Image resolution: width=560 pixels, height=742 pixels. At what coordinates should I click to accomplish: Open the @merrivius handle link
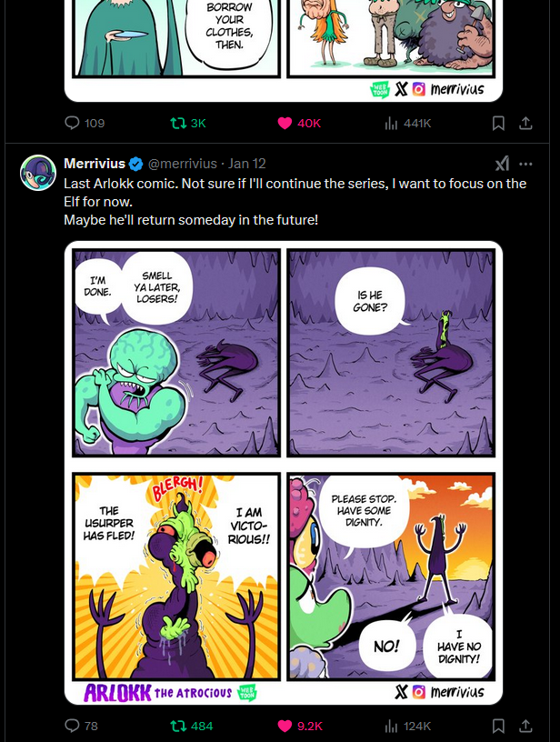[183, 164]
